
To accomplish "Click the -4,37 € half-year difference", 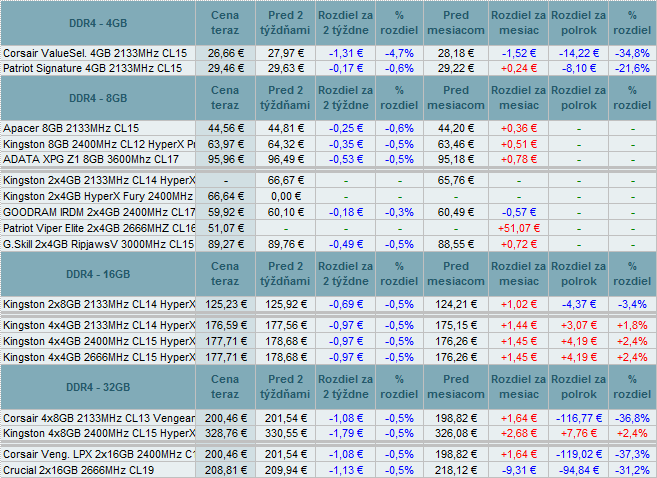I will point(578,304).
